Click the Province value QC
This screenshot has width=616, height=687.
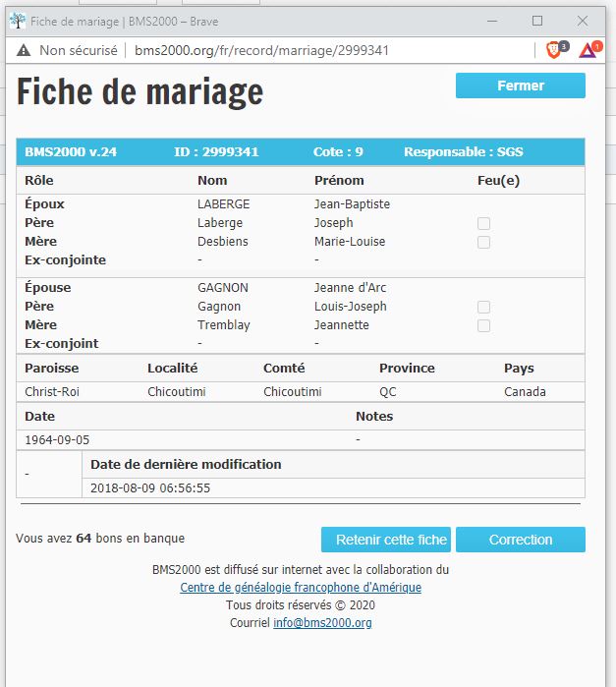[388, 392]
